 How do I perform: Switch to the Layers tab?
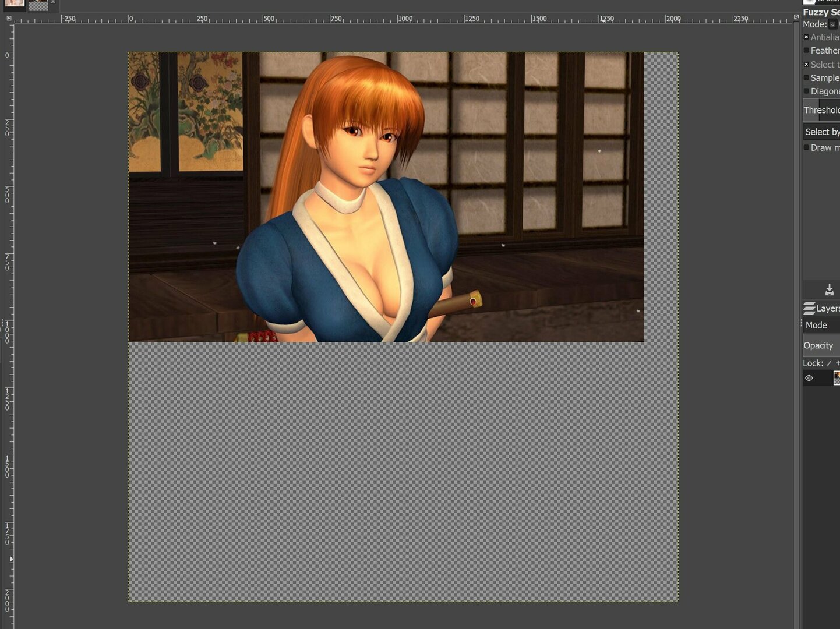pyautogui.click(x=821, y=308)
